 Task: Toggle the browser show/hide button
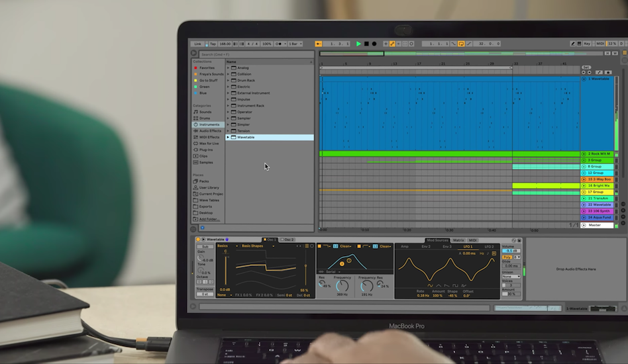point(194,54)
